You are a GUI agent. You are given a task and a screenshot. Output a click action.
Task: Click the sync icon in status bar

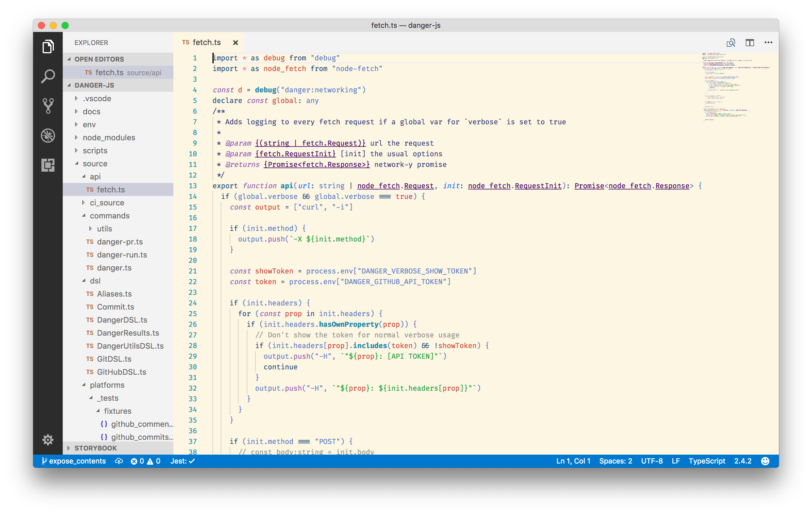click(119, 461)
